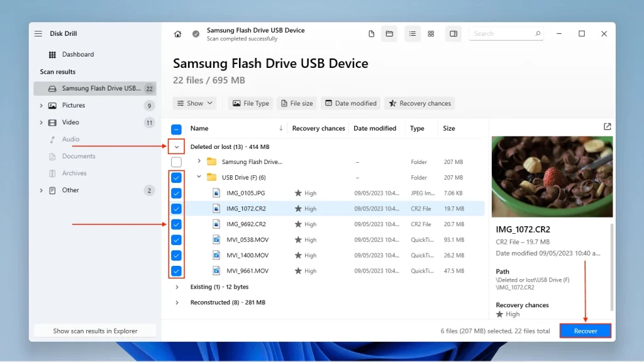Viewport: 644px width, 362px height.
Task: Deselect MVI_9661.MOV checkbox
Action: pyautogui.click(x=177, y=271)
